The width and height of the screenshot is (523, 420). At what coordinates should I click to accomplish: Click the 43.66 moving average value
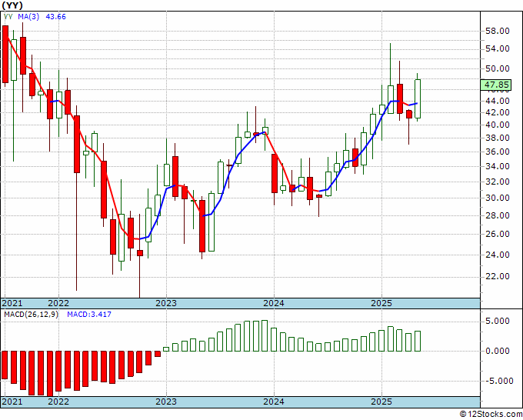[x=55, y=16]
